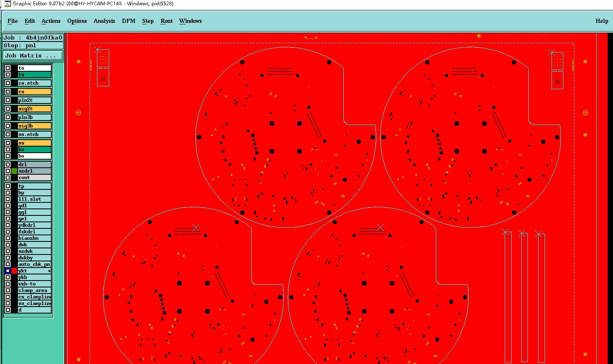This screenshot has height=364, width=613.
Task: Select the gd1 layer name
Action: coord(35,206)
